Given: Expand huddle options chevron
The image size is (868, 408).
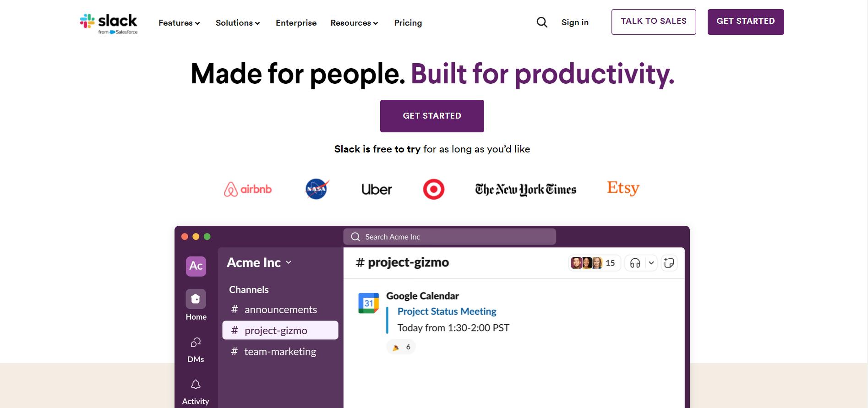Looking at the screenshot, I should coord(651,263).
